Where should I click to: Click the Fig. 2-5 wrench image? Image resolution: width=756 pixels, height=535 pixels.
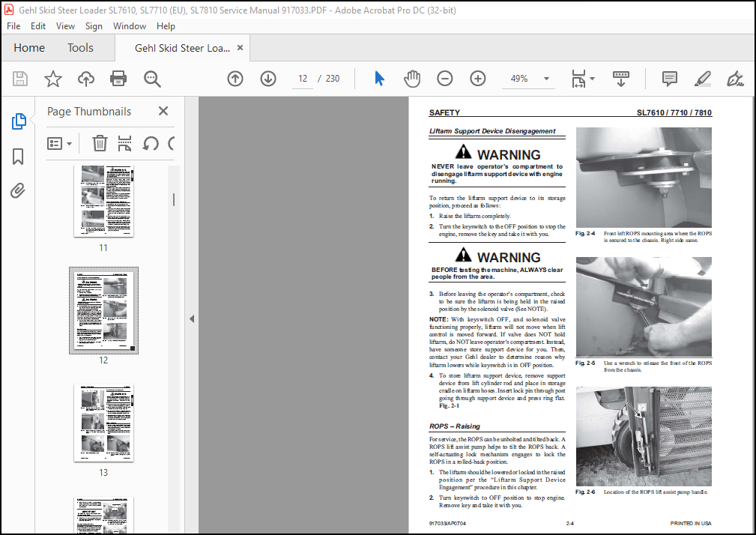point(644,306)
